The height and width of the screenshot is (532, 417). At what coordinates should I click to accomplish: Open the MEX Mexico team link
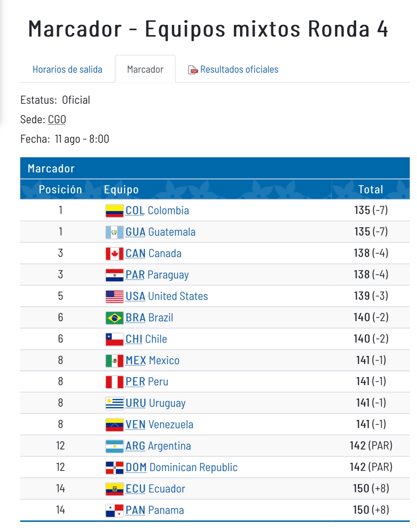pos(152,361)
